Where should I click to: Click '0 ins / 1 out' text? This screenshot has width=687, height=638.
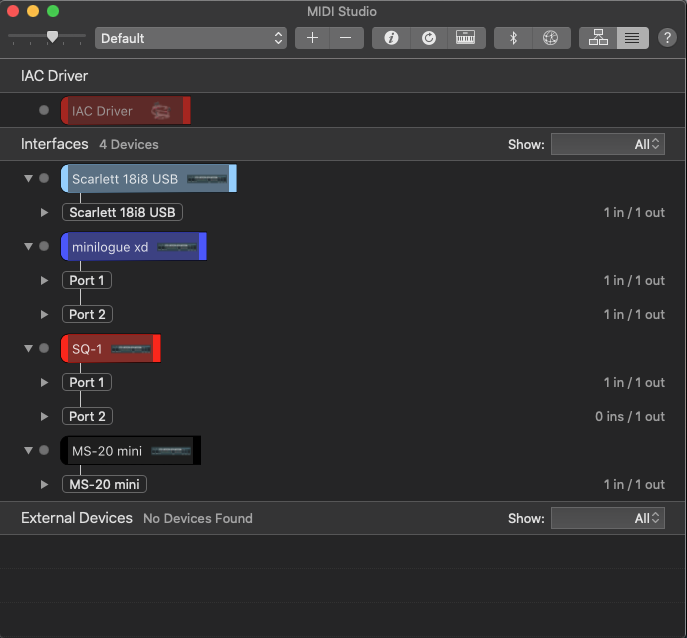pos(630,416)
